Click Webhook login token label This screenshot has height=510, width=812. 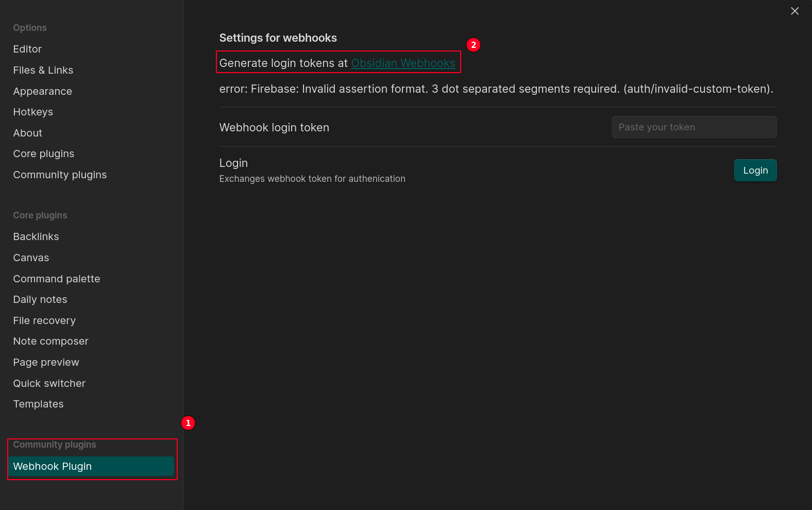pyautogui.click(x=274, y=127)
